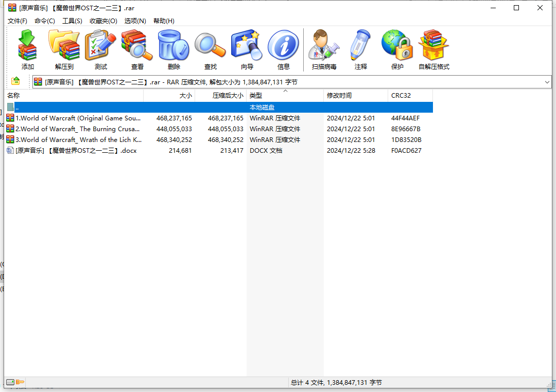Screen dimensions: 556x392
Task: Click CRC value F0ACD627
Action: pos(406,151)
